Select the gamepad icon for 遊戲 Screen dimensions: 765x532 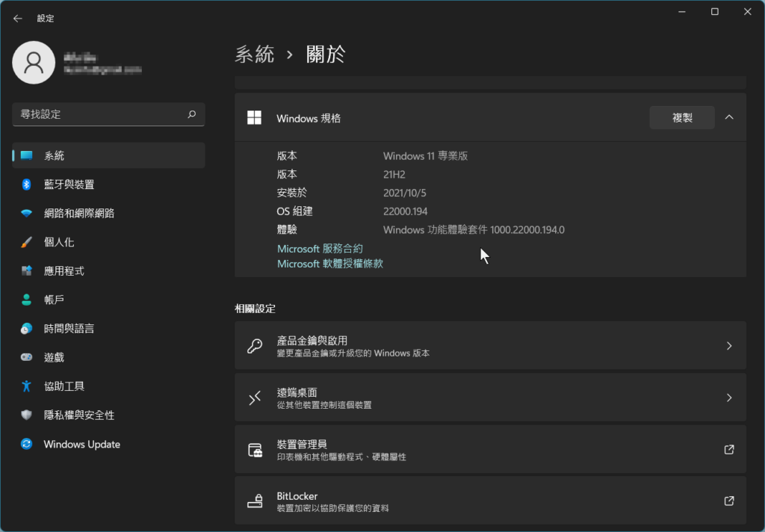coord(26,356)
